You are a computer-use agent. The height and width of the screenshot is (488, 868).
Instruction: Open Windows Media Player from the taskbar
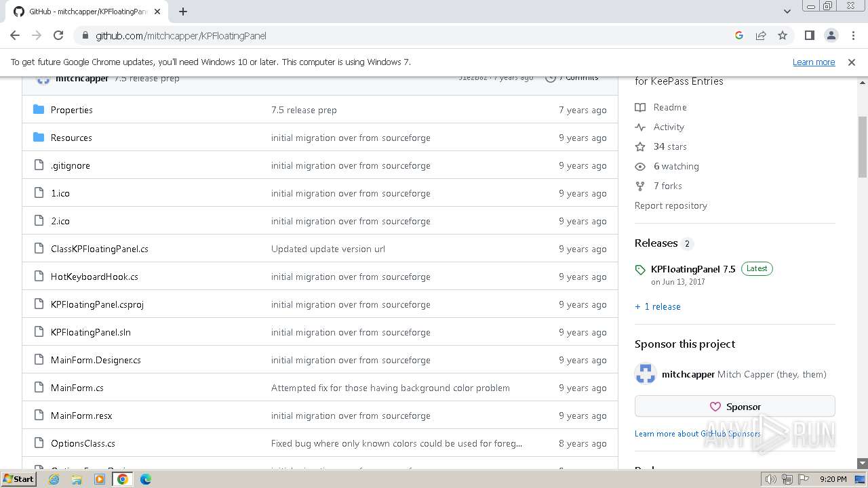click(100, 479)
